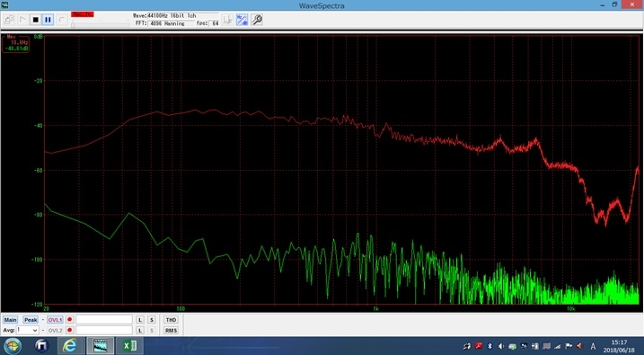Toggle the Main display mode button
The height and width of the screenshot is (355, 644).
[x=10, y=320]
